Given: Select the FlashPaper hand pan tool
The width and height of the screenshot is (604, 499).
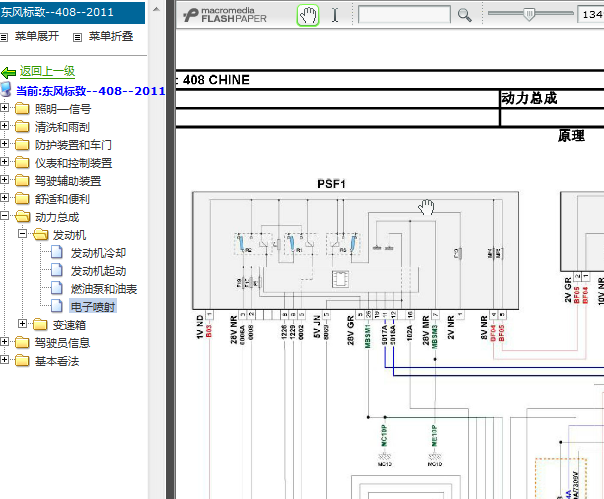Looking at the screenshot, I should coord(308,15).
